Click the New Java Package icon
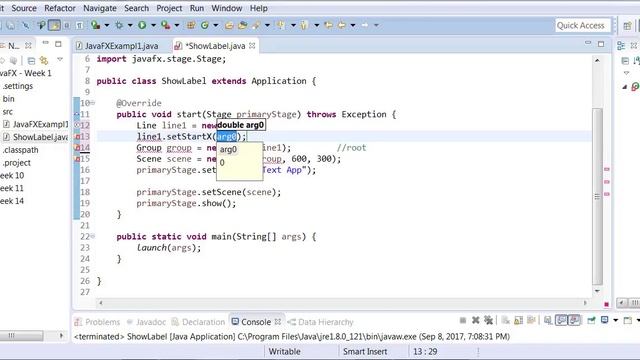The width and height of the screenshot is (640, 360). point(191,25)
